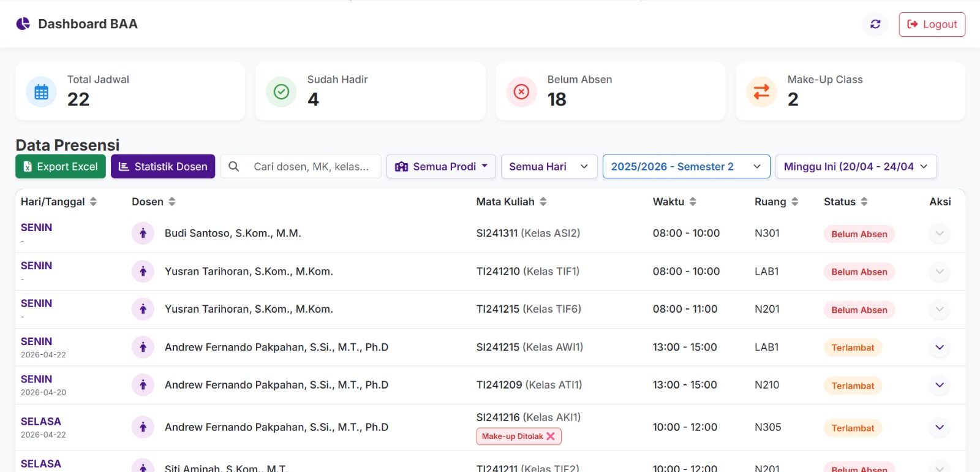Click the Sudah Hadir checkmark icon
The width and height of the screenshot is (980, 472).
coord(281,92)
